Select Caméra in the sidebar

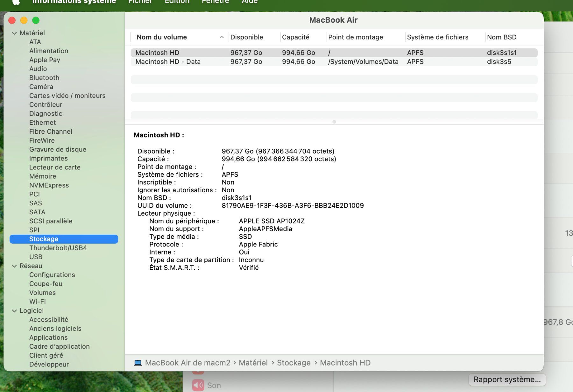click(x=41, y=87)
